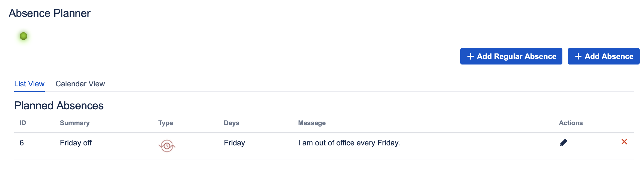Click the Planned Absences heading
The height and width of the screenshot is (170, 644).
click(59, 105)
